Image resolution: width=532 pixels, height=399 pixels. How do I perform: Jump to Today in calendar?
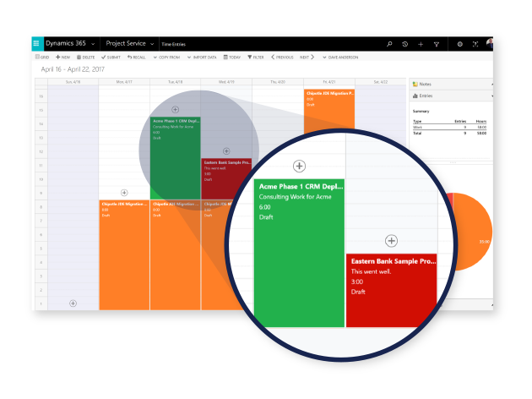pyautogui.click(x=231, y=57)
